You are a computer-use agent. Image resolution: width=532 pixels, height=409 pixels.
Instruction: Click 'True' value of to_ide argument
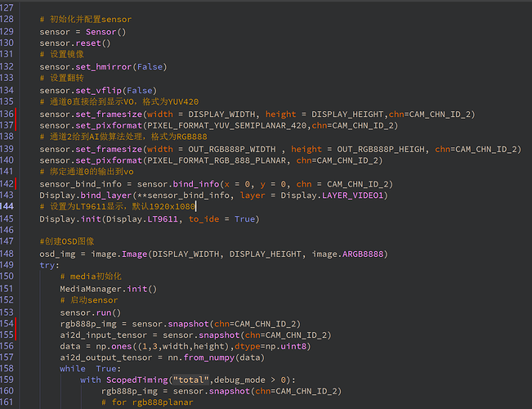244,218
